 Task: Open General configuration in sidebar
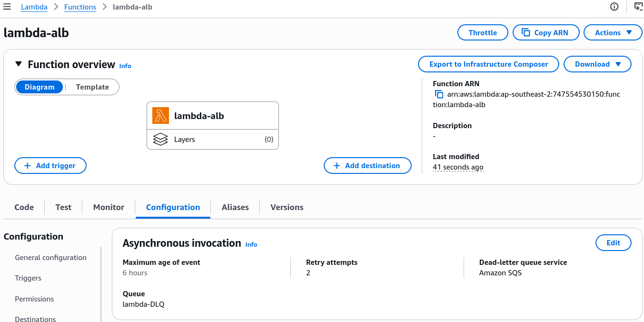pos(51,258)
